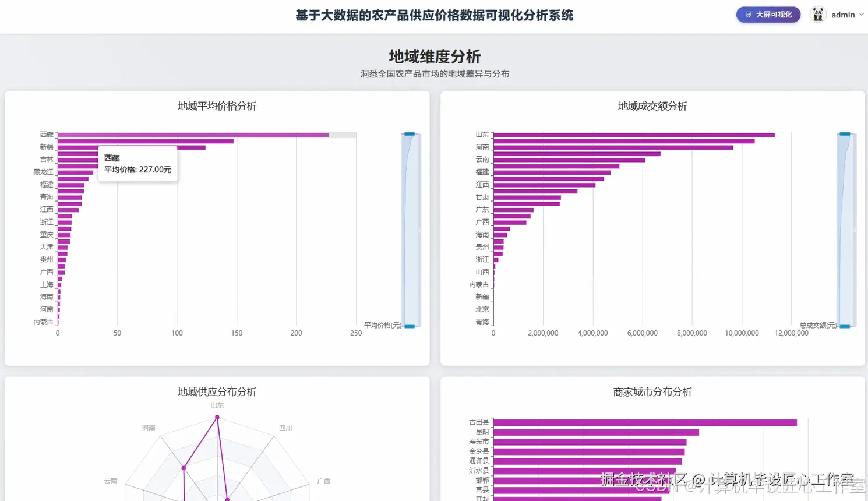Click the 地域供应分布分析 chart title
This screenshot has height=501, width=868.
point(217,392)
